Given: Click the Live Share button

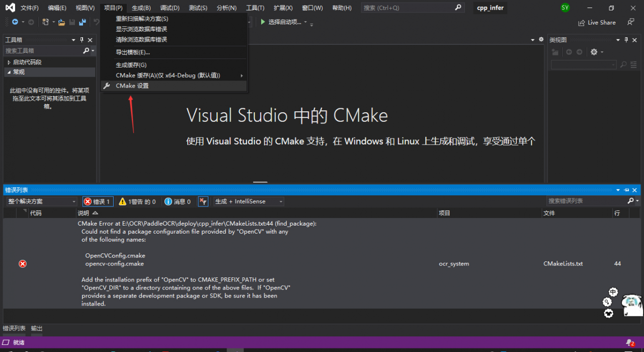Looking at the screenshot, I should tap(597, 22).
